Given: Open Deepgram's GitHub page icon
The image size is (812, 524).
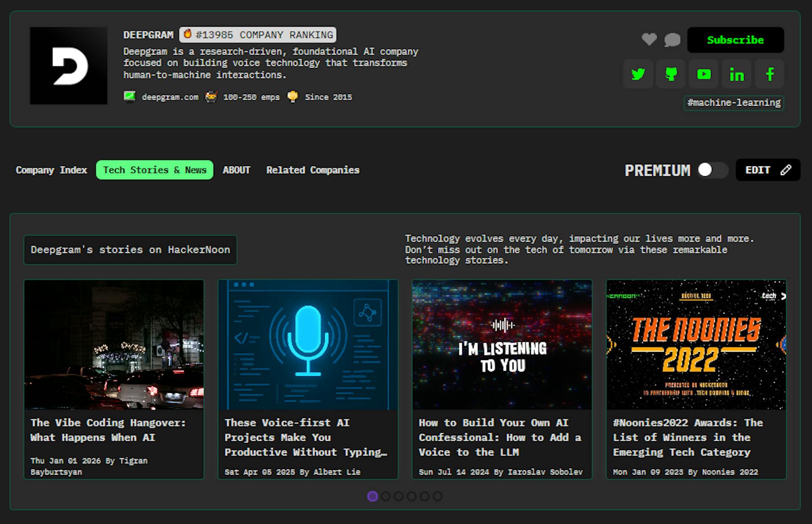Looking at the screenshot, I should click(x=671, y=74).
